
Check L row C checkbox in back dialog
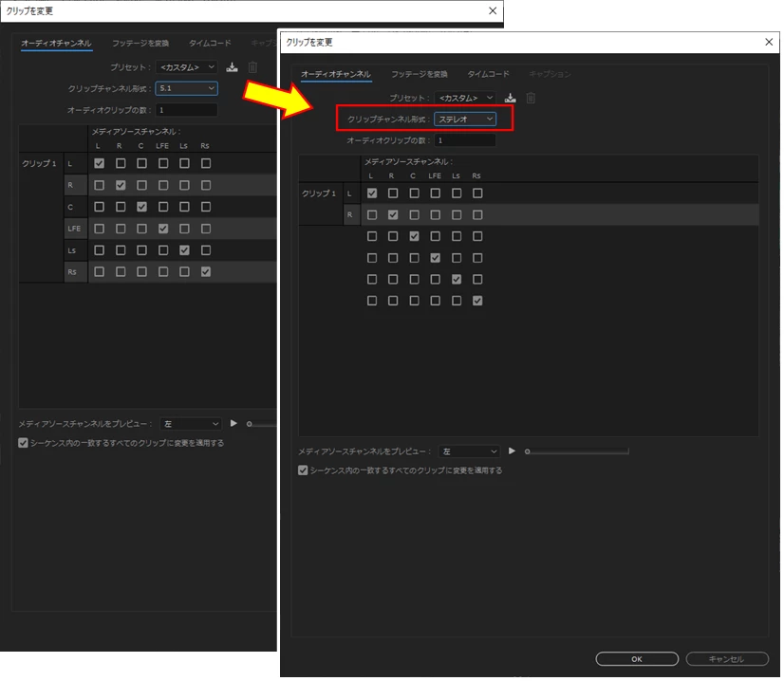pos(142,163)
